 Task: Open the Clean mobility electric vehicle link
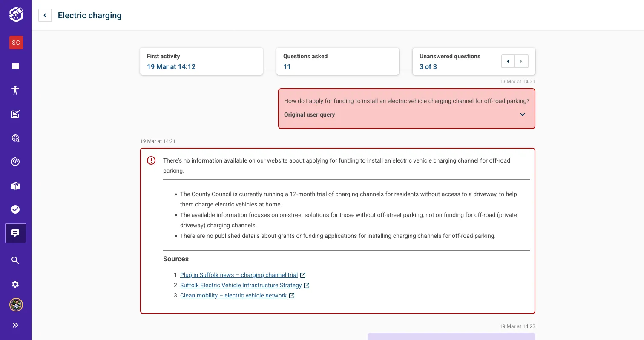point(233,295)
